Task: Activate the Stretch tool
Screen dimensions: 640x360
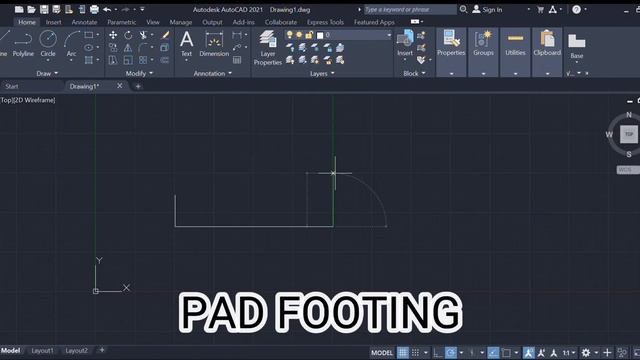Action: (113, 60)
